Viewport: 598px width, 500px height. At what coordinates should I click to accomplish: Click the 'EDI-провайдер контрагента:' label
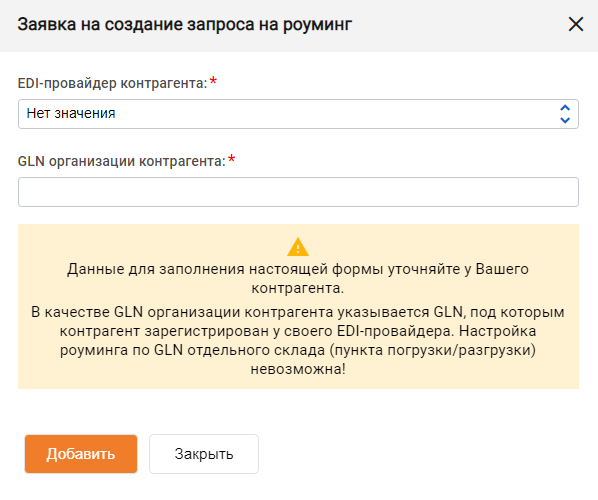tap(113, 83)
